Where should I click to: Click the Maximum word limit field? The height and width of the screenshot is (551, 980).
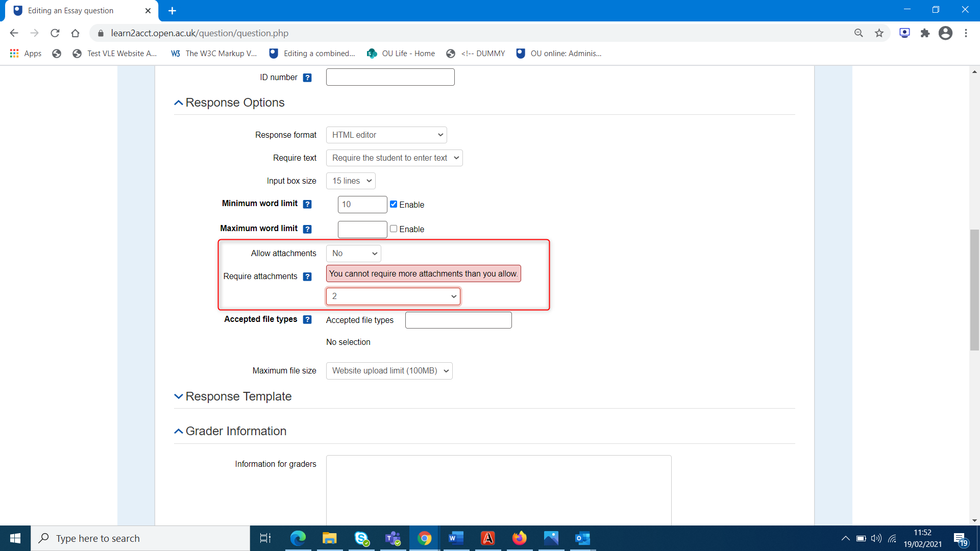tap(362, 230)
